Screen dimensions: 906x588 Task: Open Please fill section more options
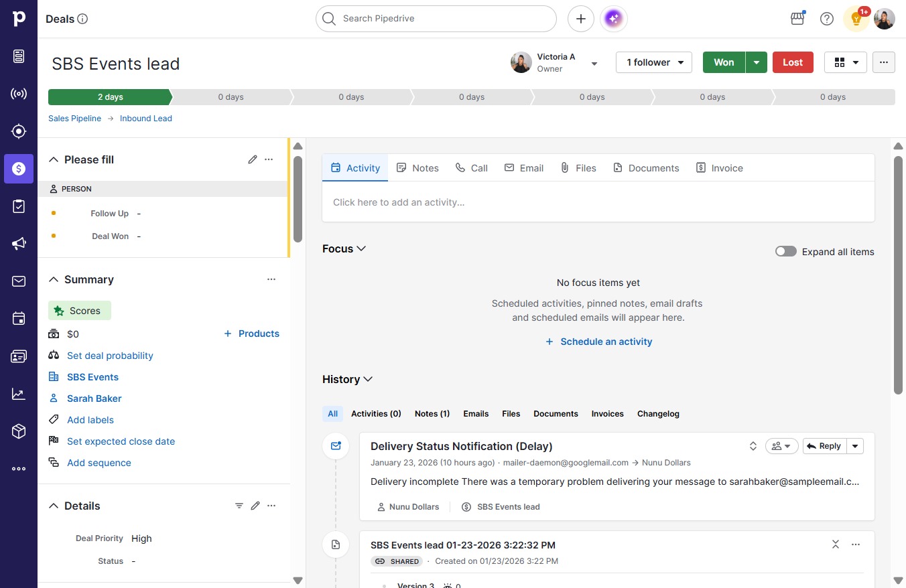coord(269,159)
